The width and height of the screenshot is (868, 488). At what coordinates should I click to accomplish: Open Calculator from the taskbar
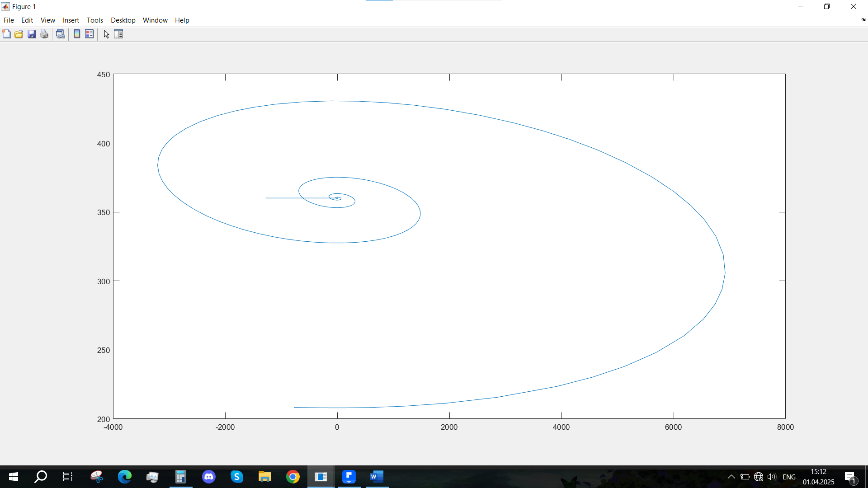tap(181, 477)
